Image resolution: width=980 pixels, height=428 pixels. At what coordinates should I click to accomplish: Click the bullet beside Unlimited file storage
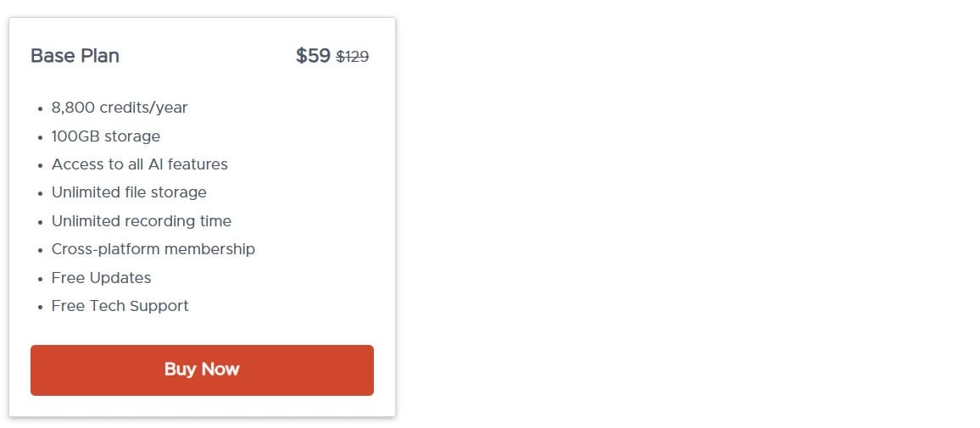(40, 194)
